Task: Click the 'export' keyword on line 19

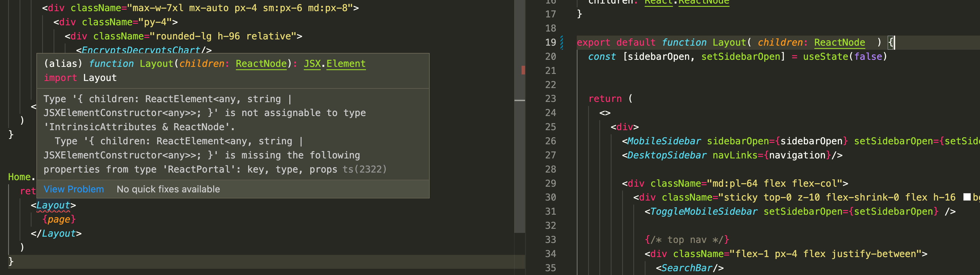Action: 594,42
